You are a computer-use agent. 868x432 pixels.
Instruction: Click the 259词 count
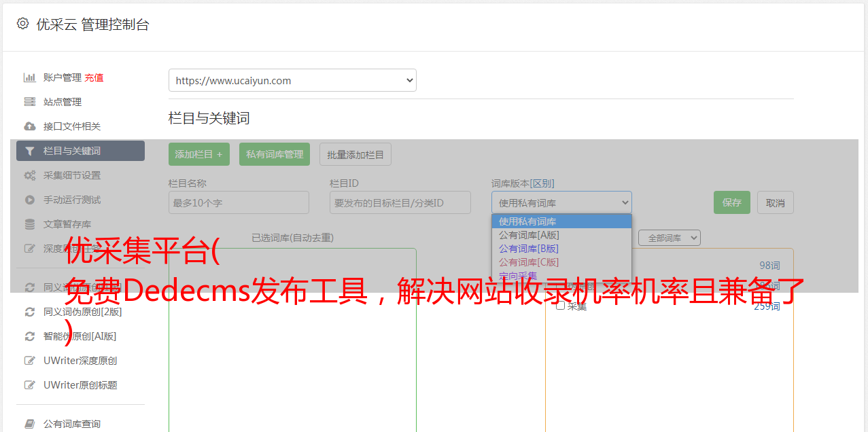coord(767,306)
